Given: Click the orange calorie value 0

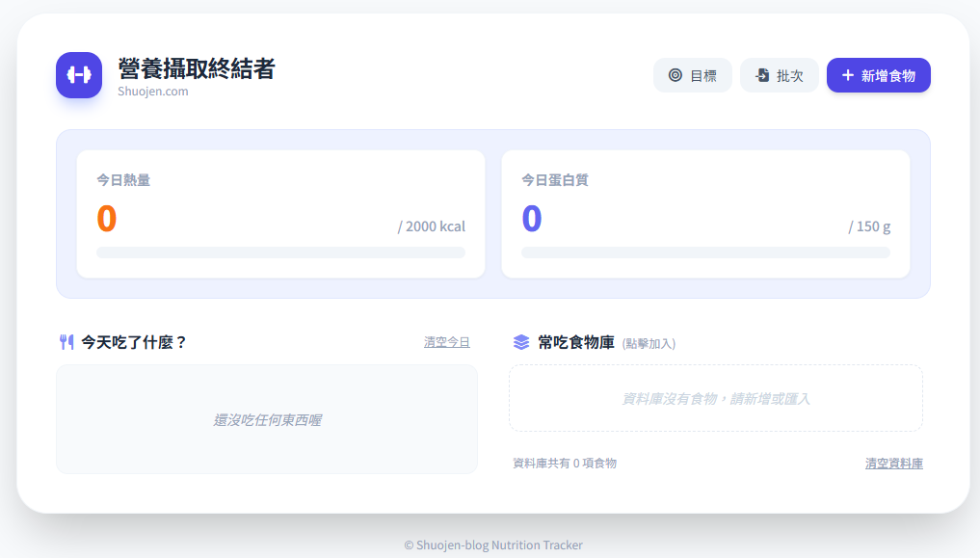Looking at the screenshot, I should tap(107, 219).
